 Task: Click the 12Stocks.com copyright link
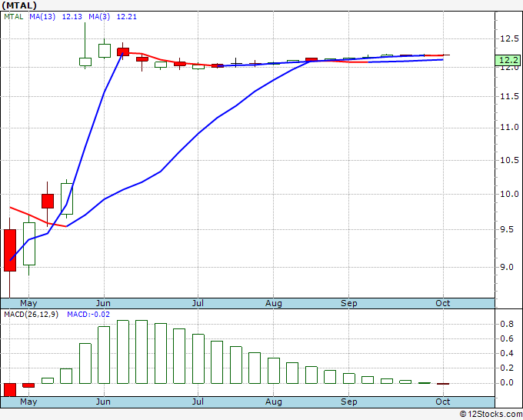tap(491, 414)
